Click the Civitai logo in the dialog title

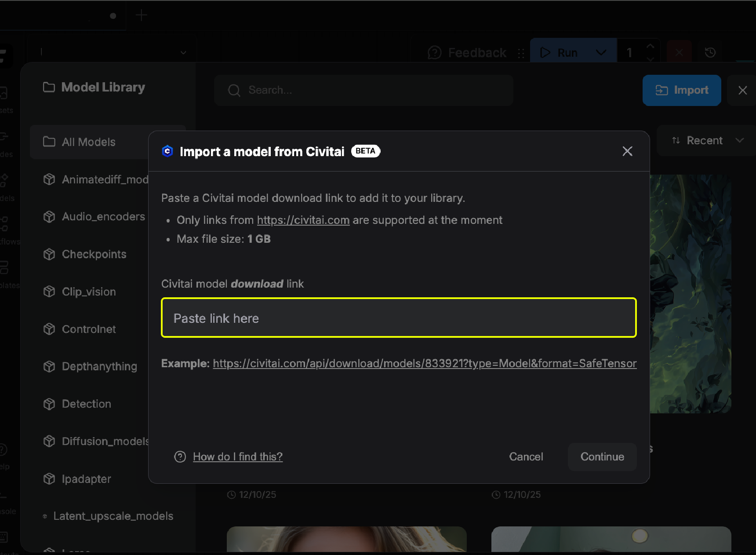[x=167, y=151]
